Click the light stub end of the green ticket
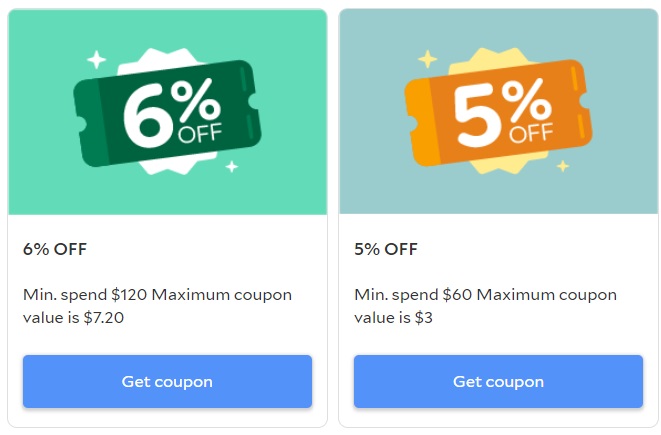The width and height of the screenshot is (661, 435). pos(89,117)
